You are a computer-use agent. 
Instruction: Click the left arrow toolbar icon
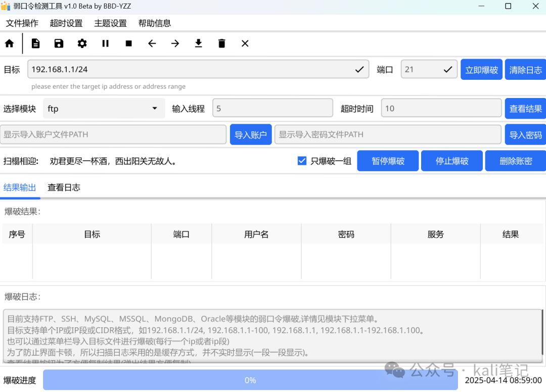(152, 43)
